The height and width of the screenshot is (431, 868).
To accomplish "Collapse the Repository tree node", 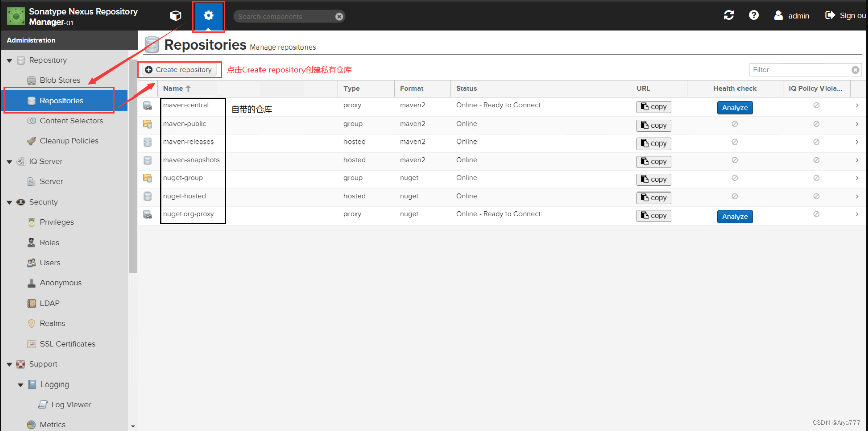I will pos(9,61).
